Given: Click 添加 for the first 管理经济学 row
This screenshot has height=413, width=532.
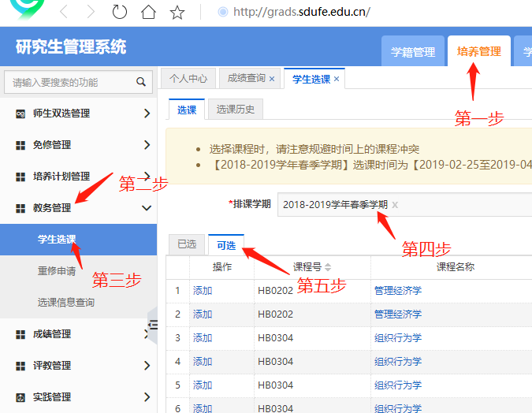Looking at the screenshot, I should pyautogui.click(x=203, y=290).
